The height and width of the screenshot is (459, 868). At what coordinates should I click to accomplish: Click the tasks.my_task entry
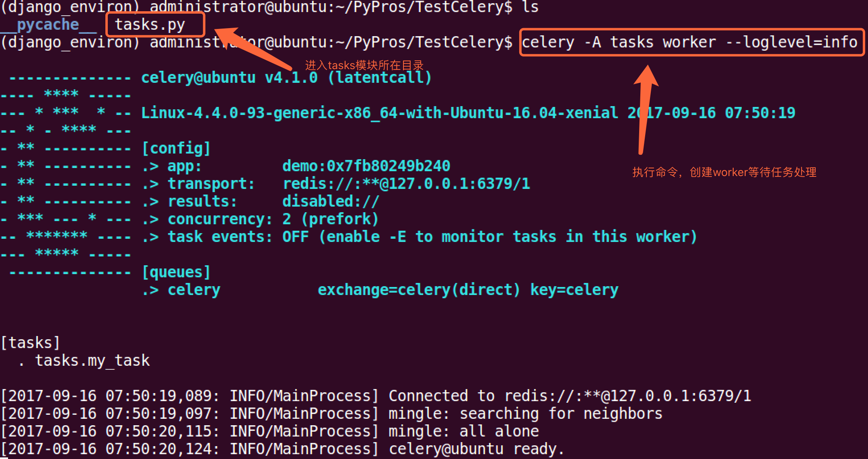point(93,361)
